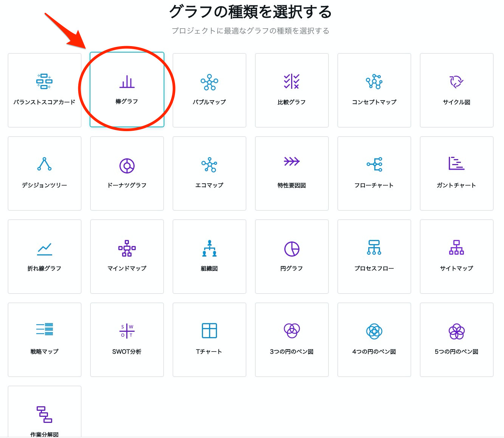Screen dimensions: 504x438
Task: Click the プロセスフロー label text
Action: click(x=374, y=268)
